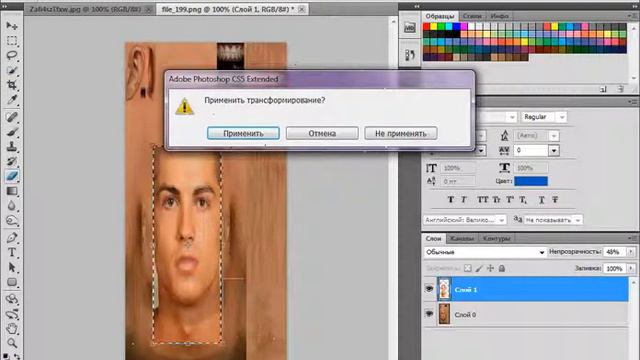
Task: Switch to Контуры tab
Action: tap(496, 238)
